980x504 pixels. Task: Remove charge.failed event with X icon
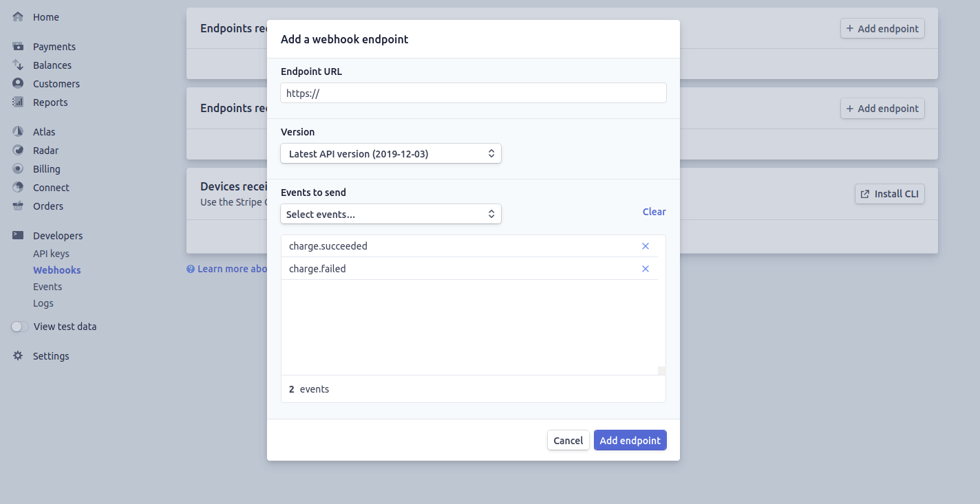646,269
